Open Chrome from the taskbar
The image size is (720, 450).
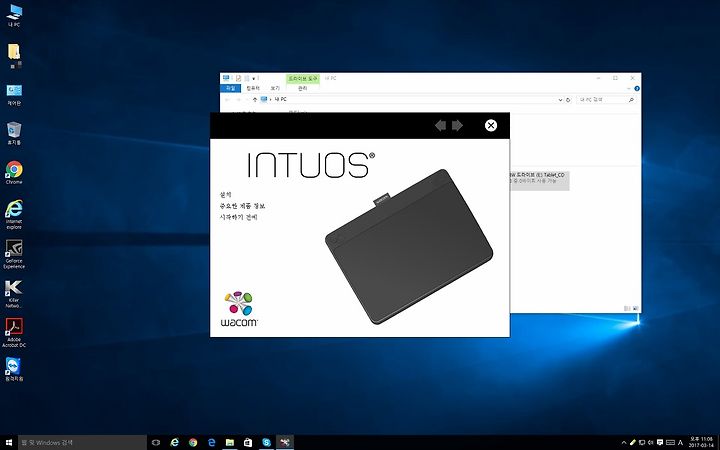193,443
